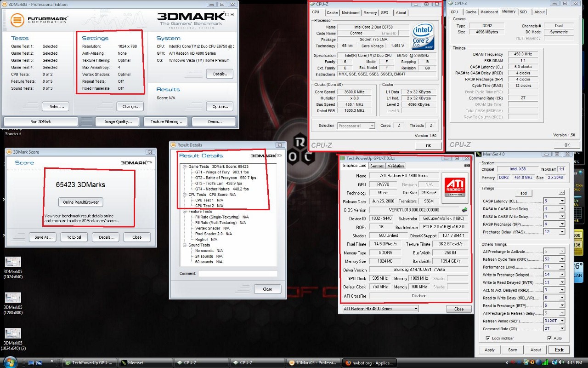The width and height of the screenshot is (588, 368).
Task: Select GT4 - Mother Nature result row
Action: [222, 189]
